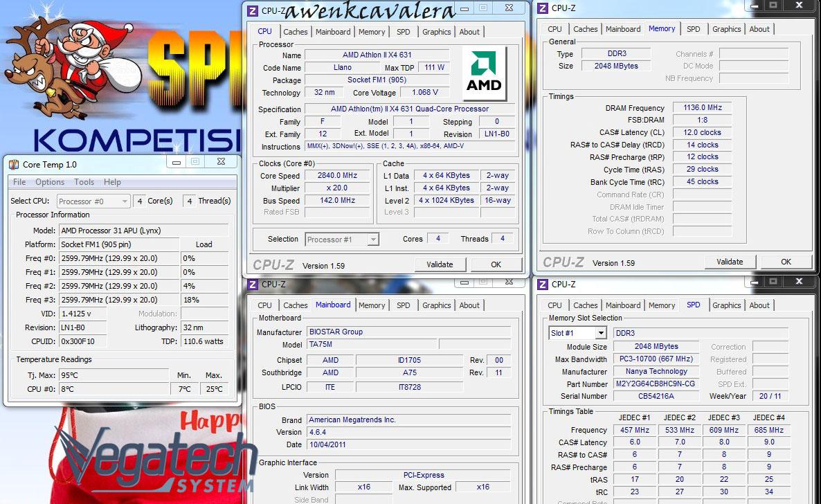Select the About tab in the SPD window
This screenshot has height=504, width=821.
point(759,305)
